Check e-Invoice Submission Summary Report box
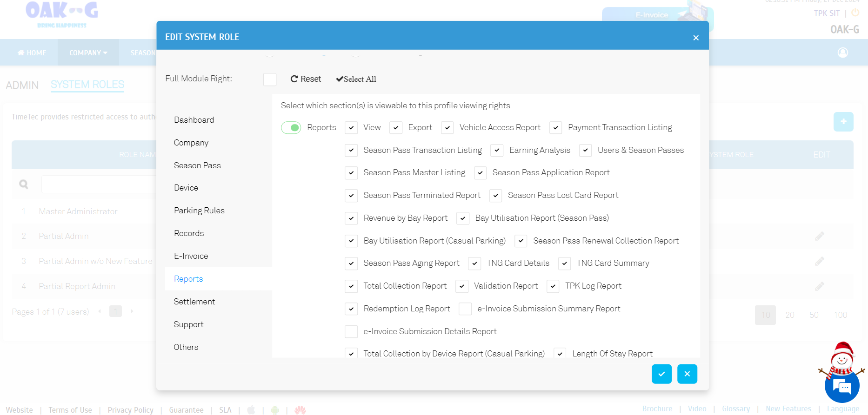This screenshot has width=868, height=415. (465, 309)
